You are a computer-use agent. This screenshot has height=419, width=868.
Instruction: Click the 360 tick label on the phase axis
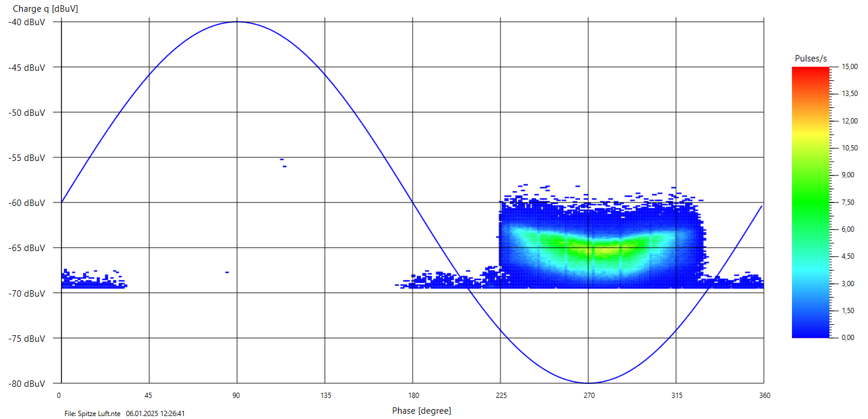tap(764, 396)
